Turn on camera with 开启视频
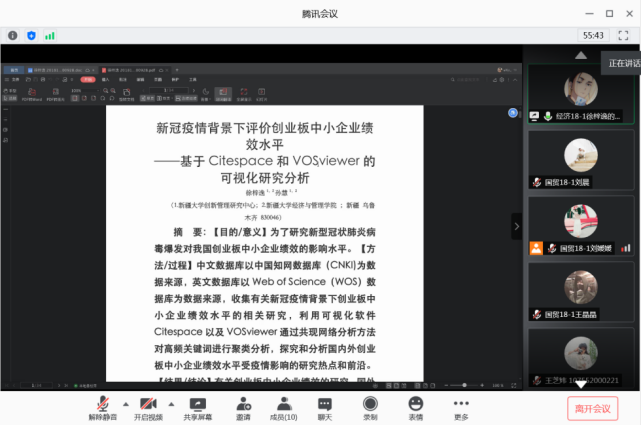Image resolution: width=642 pixels, height=425 pixels. click(148, 408)
